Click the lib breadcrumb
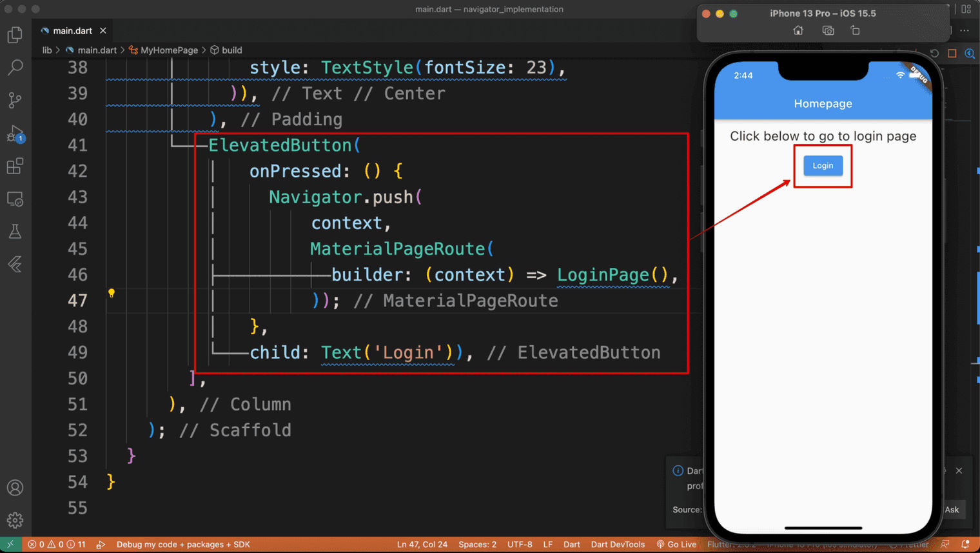Image resolution: width=980 pixels, height=553 pixels. click(x=47, y=50)
